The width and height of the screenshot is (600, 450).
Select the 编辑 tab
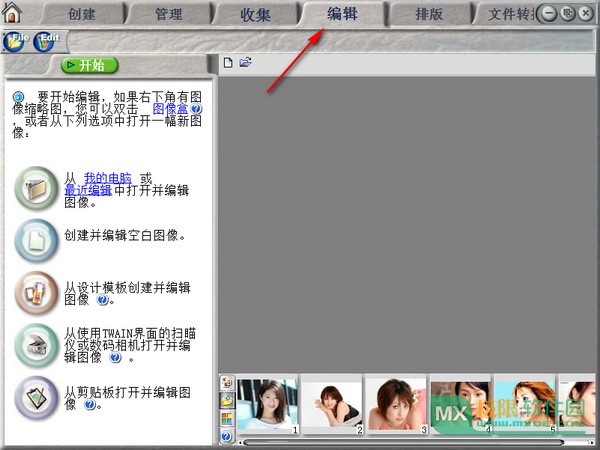[x=342, y=14]
